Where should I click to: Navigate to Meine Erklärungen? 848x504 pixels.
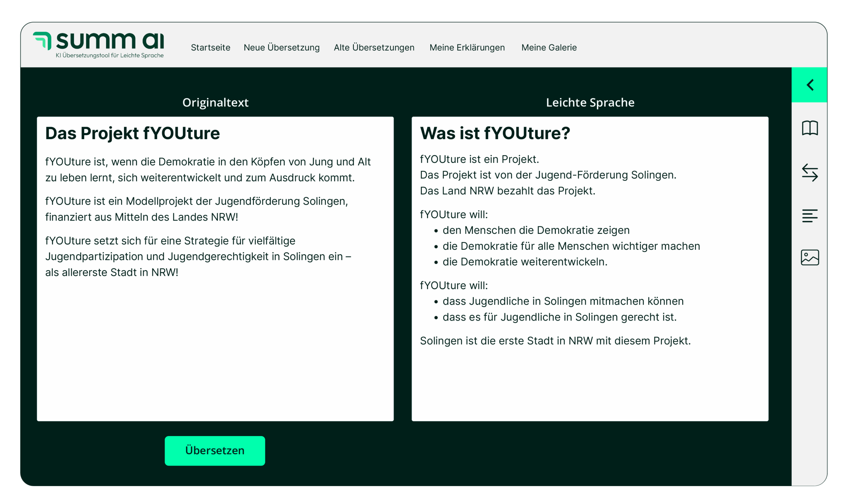467,48
